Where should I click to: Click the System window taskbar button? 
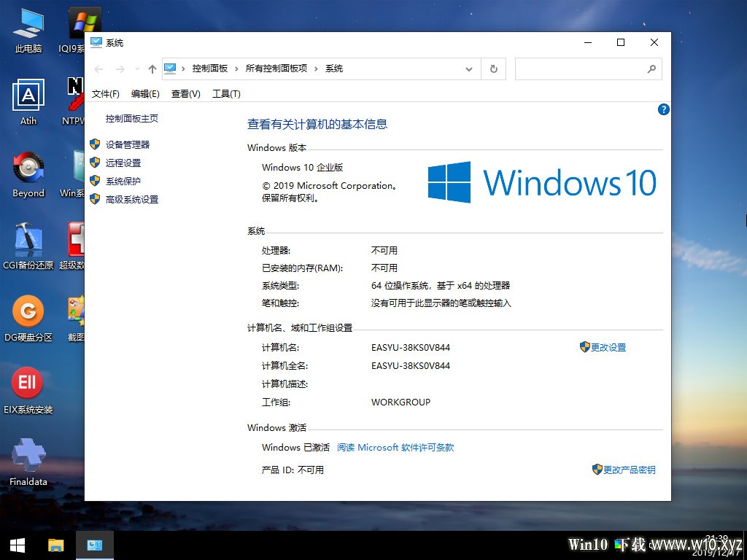coord(94,545)
